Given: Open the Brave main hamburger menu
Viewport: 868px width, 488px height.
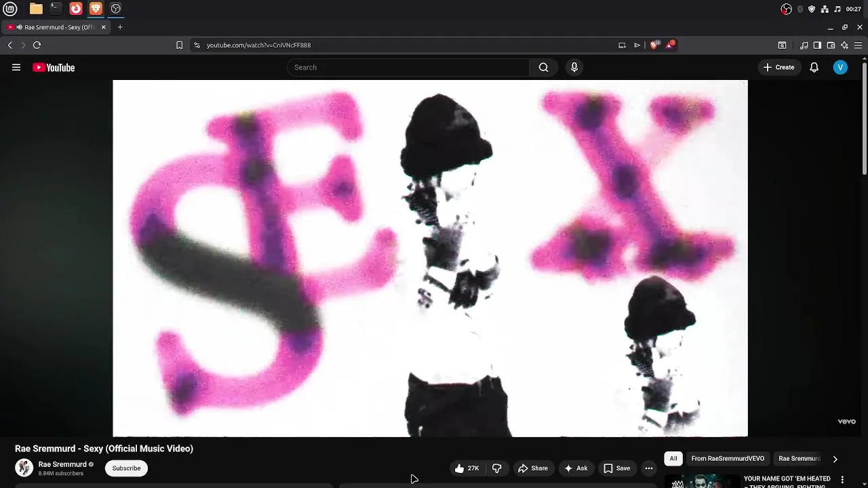Looking at the screenshot, I should (859, 45).
